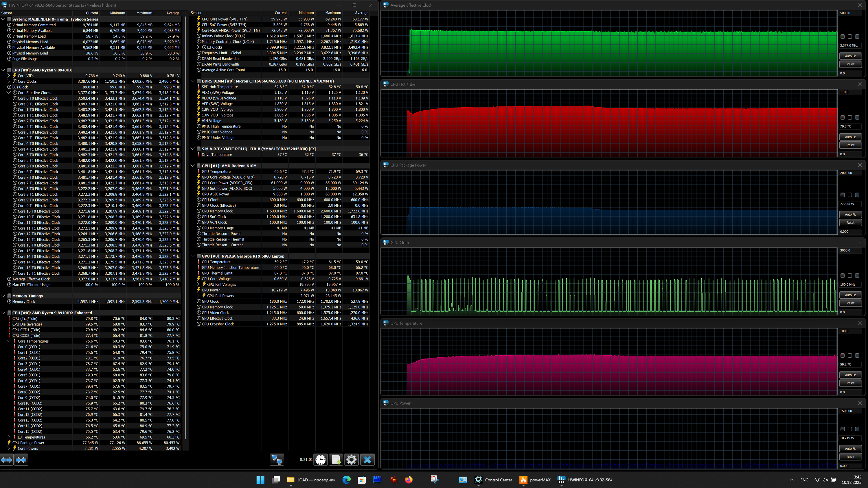
Task: Toggle middle checkbox in CPU Package Power graph
Action: coord(850,195)
